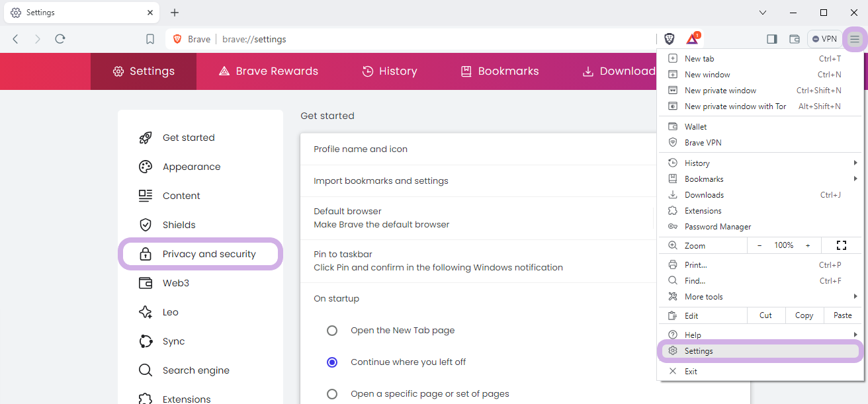This screenshot has width=868, height=404.
Task: Click the Brave Shields lion icon in address bar
Action: [x=669, y=39]
